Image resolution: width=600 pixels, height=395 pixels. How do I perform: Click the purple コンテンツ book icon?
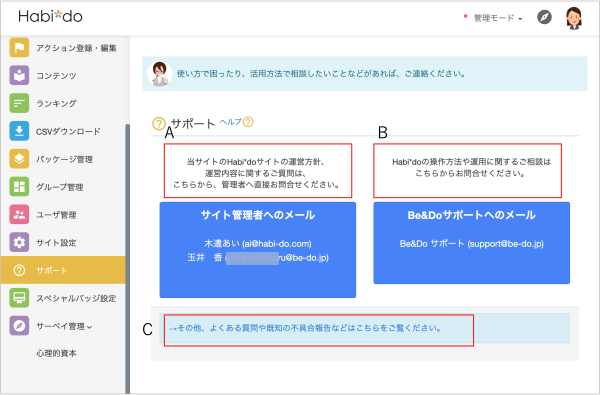(x=19, y=75)
